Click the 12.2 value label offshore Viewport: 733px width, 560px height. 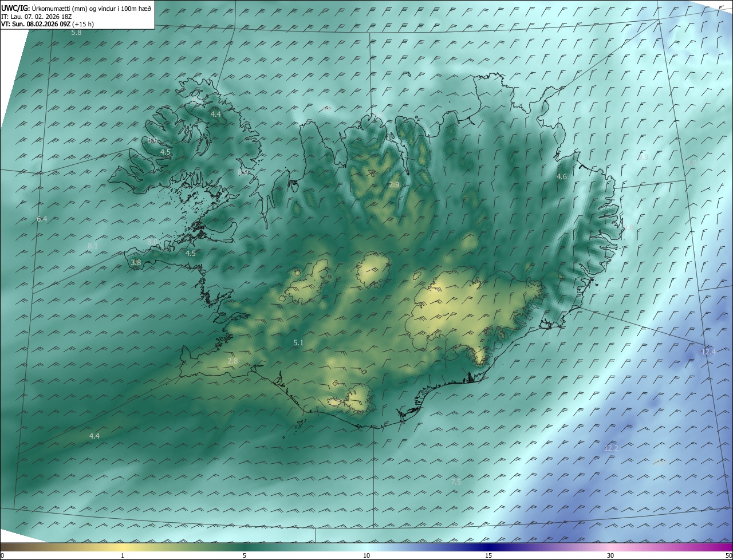coord(611,448)
